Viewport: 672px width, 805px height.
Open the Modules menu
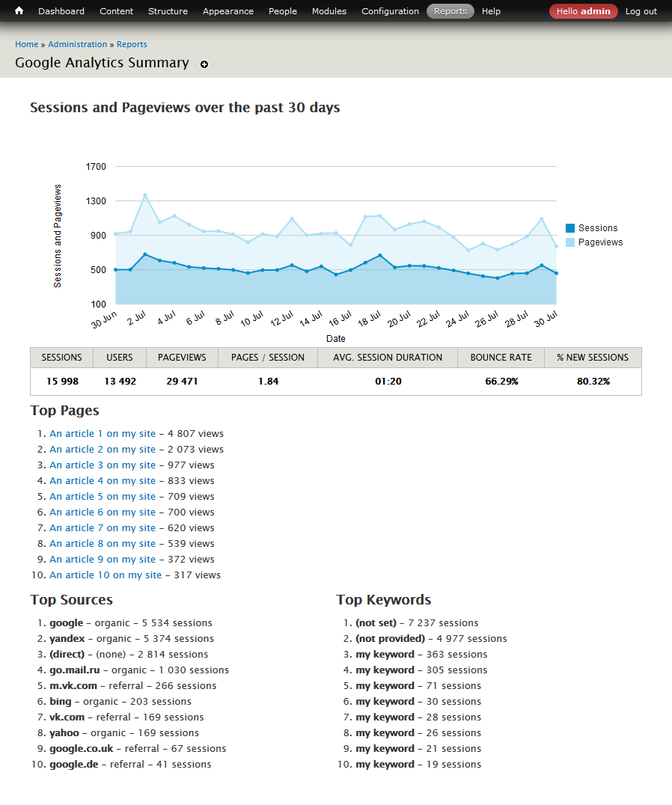[x=329, y=10]
